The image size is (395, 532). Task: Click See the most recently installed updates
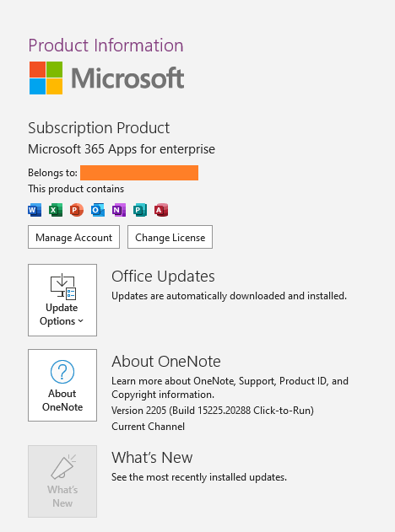199,477
